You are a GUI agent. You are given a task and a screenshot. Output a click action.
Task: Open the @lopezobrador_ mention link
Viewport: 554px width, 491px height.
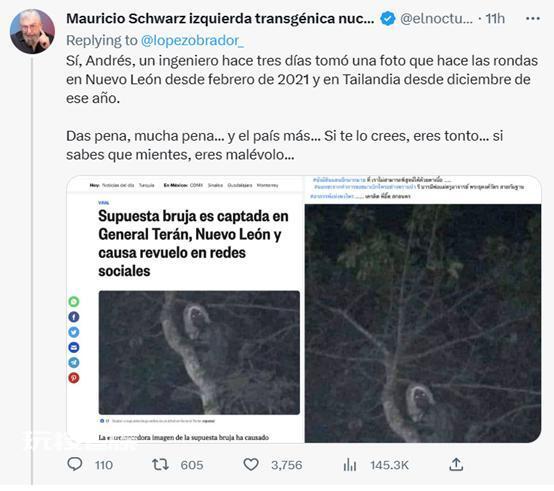[192, 41]
